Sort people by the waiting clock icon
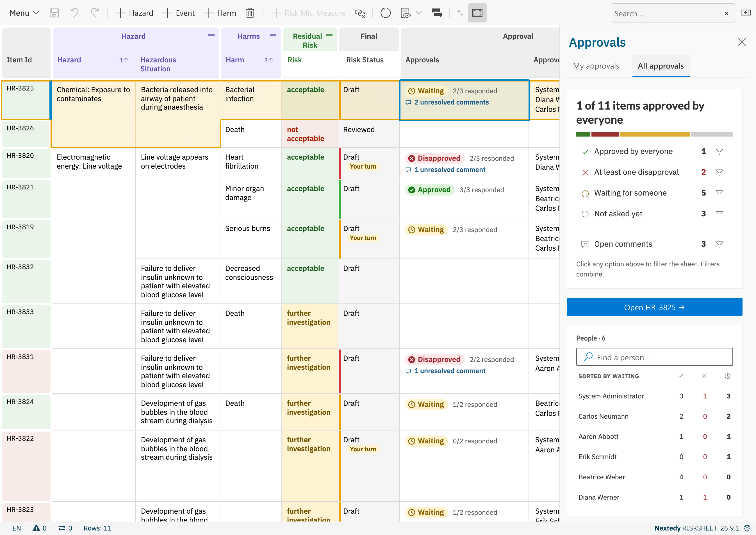756x535 pixels. (728, 376)
